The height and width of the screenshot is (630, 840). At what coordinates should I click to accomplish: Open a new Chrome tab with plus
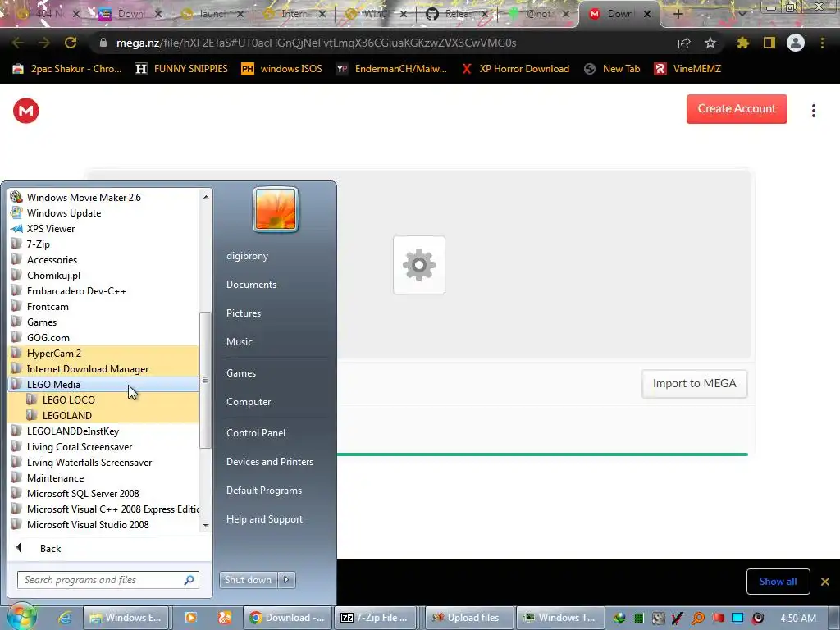click(x=678, y=14)
